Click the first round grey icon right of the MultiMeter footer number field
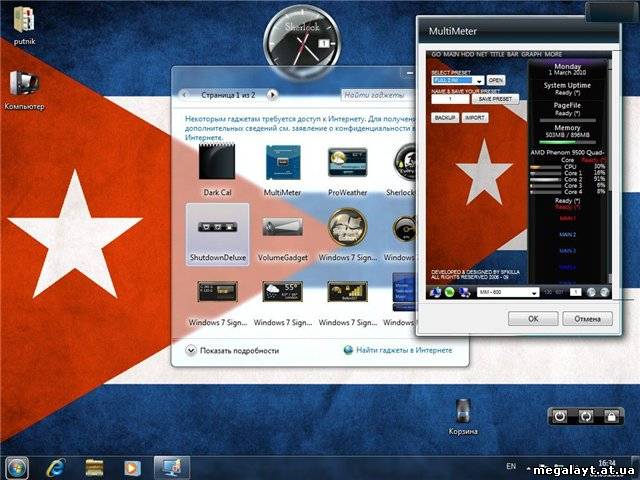This screenshot has height=480, width=640. click(591, 292)
